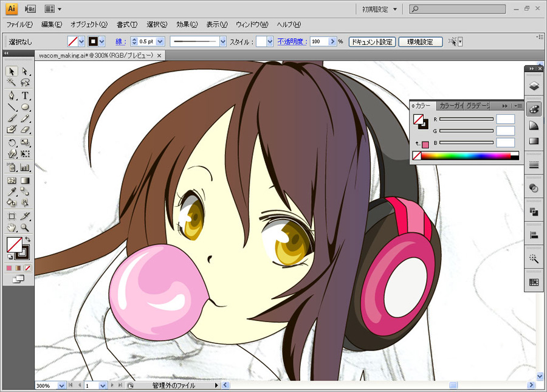Activate the Type tool
The height and width of the screenshot is (392, 547).
click(x=25, y=96)
